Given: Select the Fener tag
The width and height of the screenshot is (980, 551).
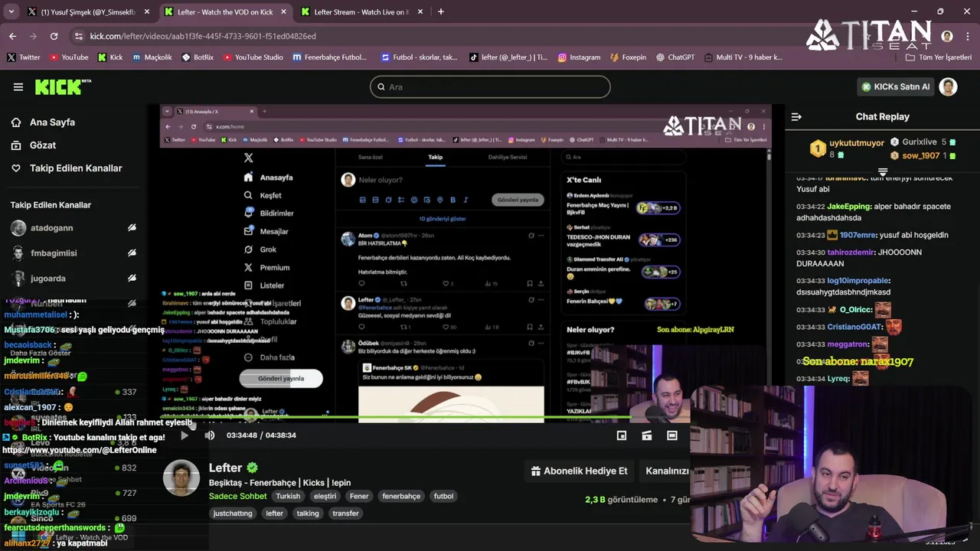Looking at the screenshot, I should pos(359,496).
